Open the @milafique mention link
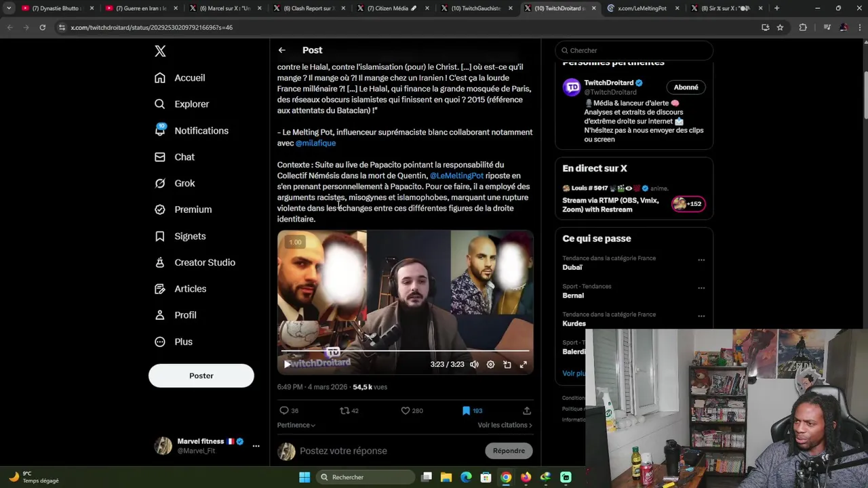The image size is (868, 488). coord(315,143)
